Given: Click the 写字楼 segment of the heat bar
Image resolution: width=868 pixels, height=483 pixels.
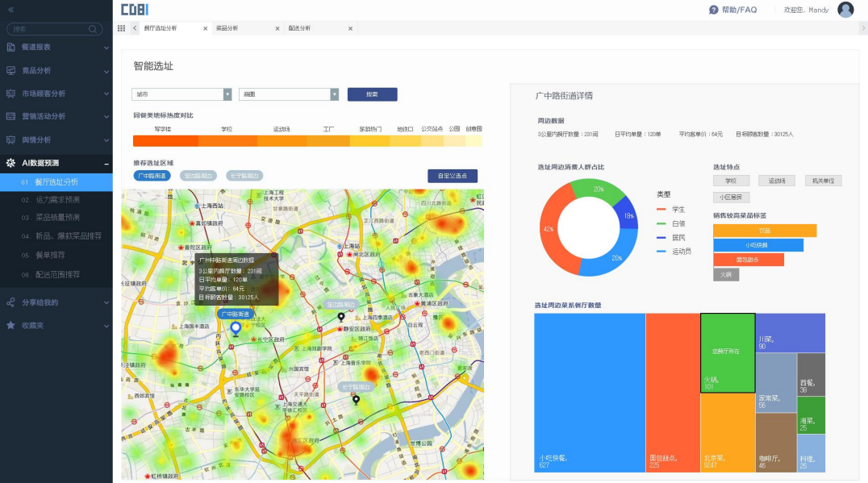Looking at the screenshot, I should (165, 140).
